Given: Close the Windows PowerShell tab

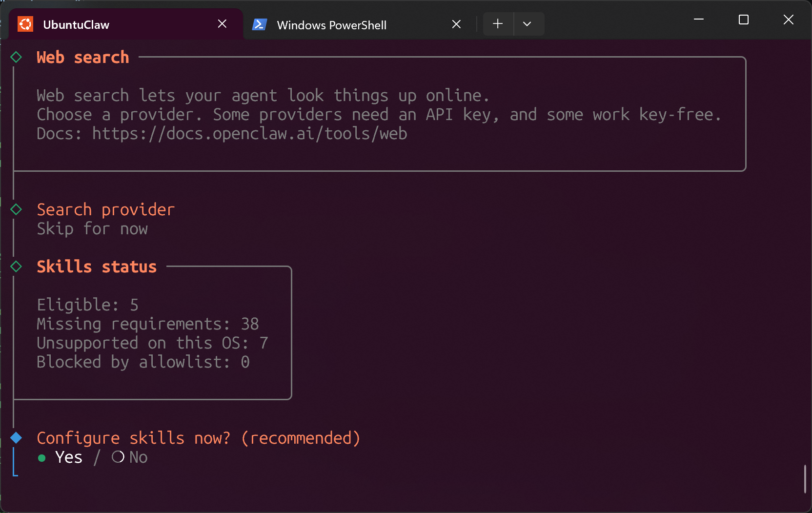Looking at the screenshot, I should [456, 24].
